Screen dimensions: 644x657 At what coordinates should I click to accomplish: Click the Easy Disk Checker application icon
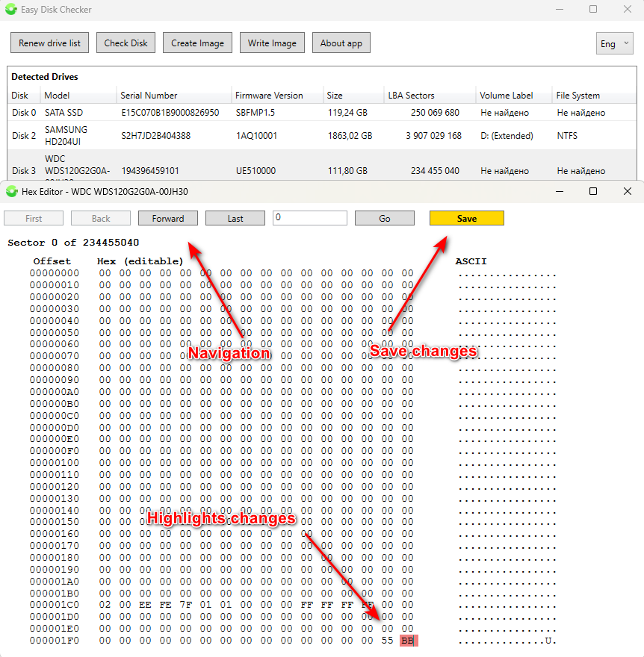[x=10, y=9]
